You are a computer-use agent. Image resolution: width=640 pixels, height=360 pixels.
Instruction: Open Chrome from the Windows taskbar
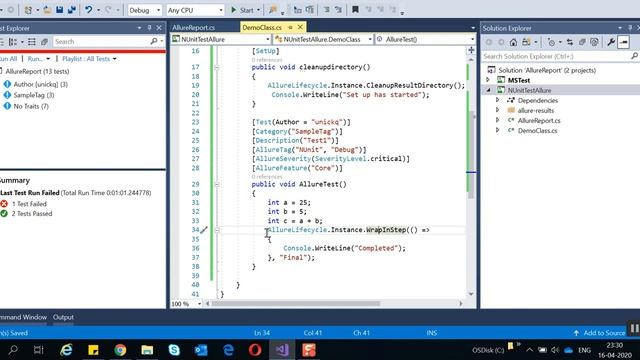click(x=120, y=350)
